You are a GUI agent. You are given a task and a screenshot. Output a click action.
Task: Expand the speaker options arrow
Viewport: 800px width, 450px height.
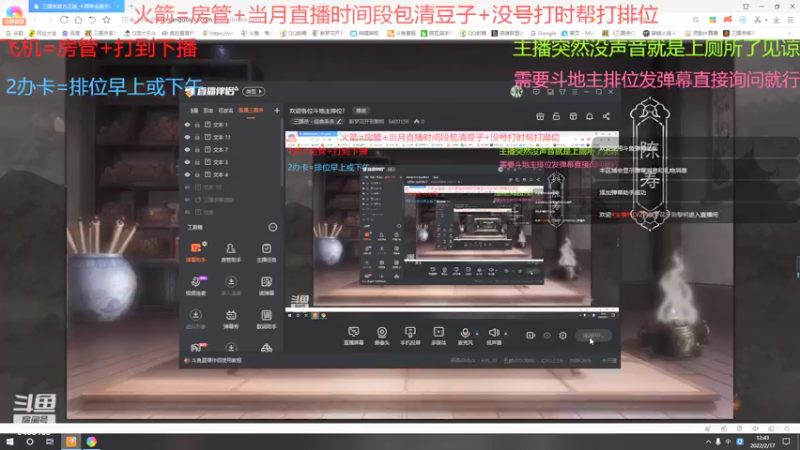click(x=506, y=334)
